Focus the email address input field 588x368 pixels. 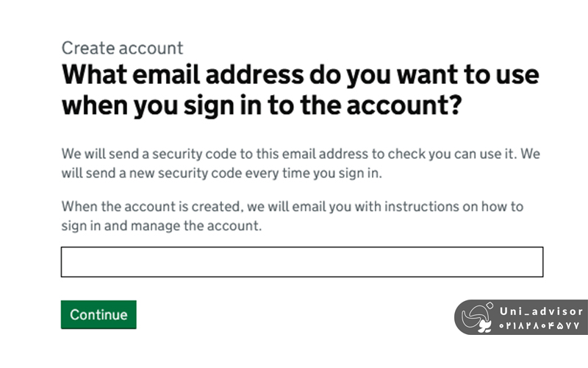[301, 262]
